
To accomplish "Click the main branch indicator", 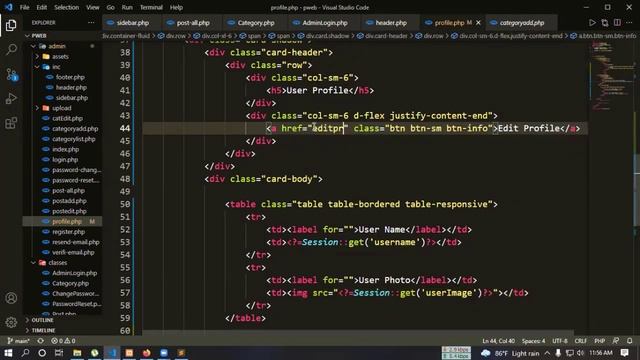I will [18, 341].
